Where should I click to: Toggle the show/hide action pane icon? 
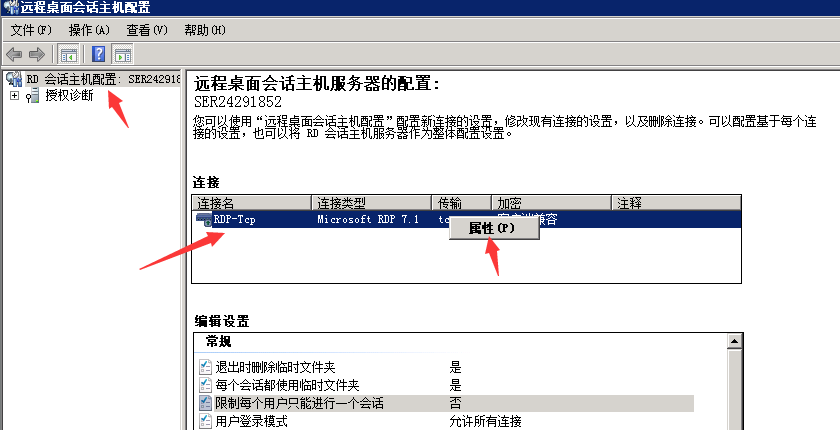pyautogui.click(x=123, y=54)
